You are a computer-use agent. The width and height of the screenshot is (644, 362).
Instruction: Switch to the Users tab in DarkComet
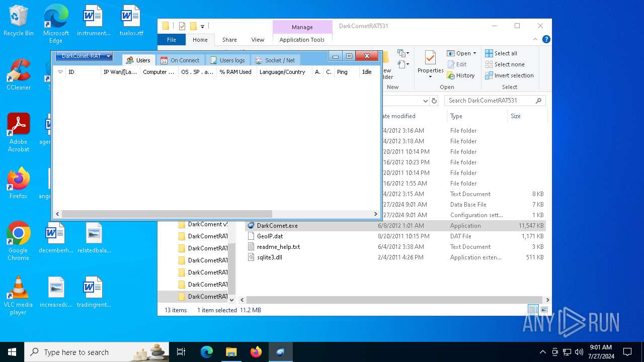click(x=138, y=60)
